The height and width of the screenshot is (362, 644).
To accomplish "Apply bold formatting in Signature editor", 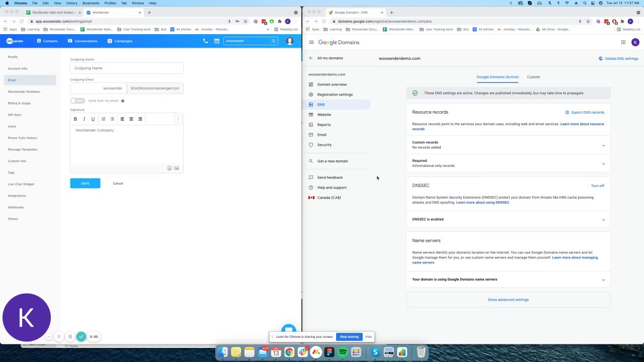I will coord(75,119).
